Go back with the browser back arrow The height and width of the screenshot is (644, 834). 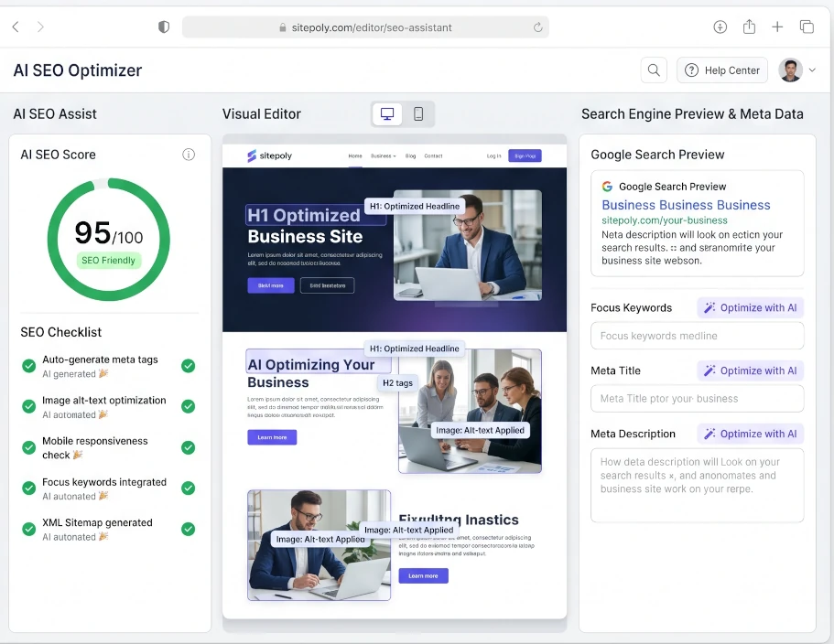pos(16,27)
